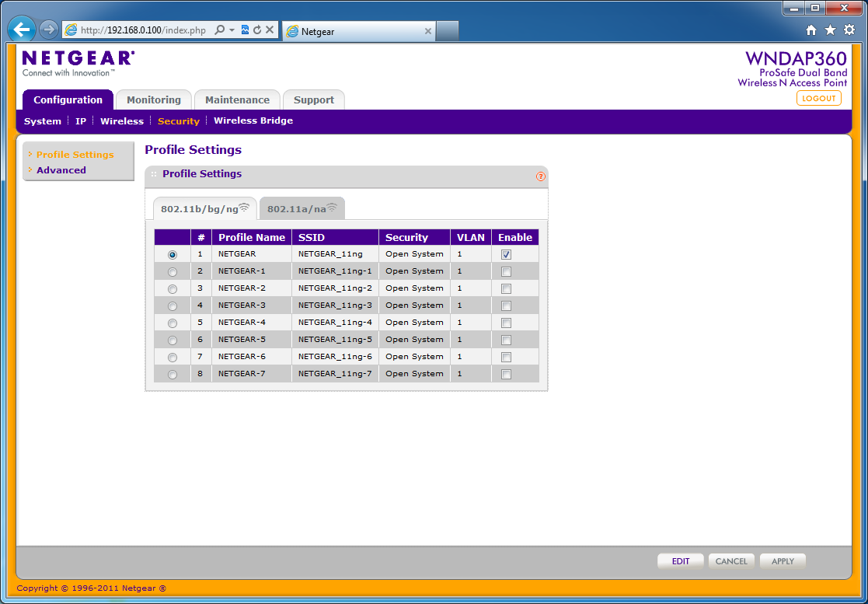
Task: Refresh the page using reload icon
Action: [x=257, y=30]
